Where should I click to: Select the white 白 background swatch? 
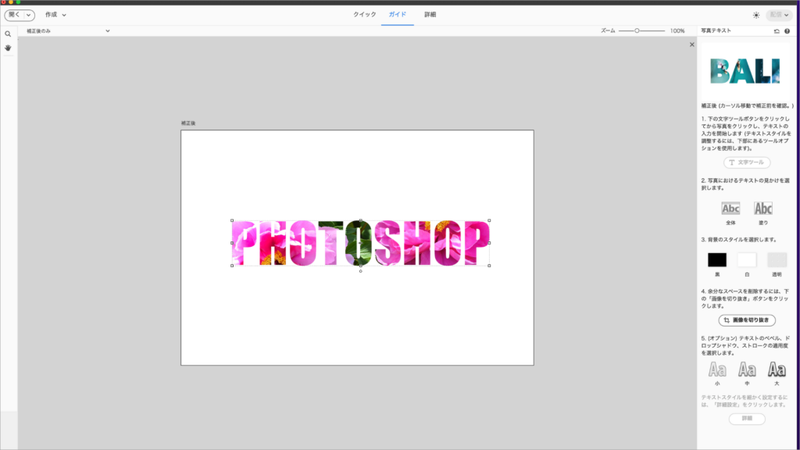[x=747, y=260]
